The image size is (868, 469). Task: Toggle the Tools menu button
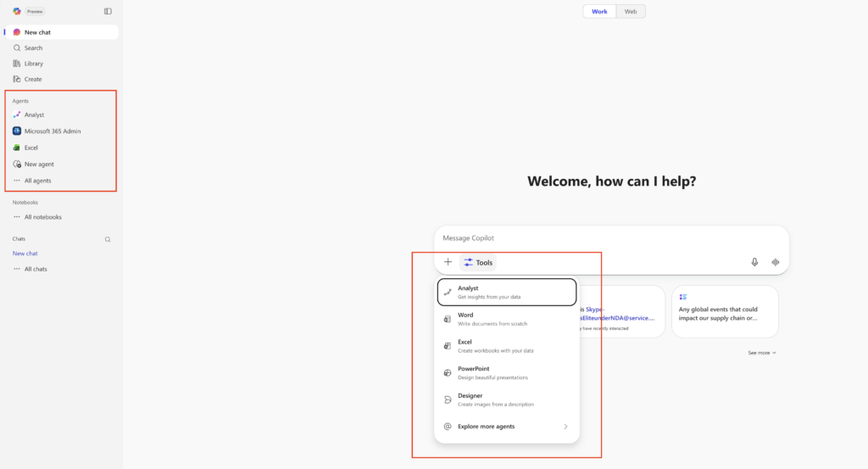(x=478, y=263)
